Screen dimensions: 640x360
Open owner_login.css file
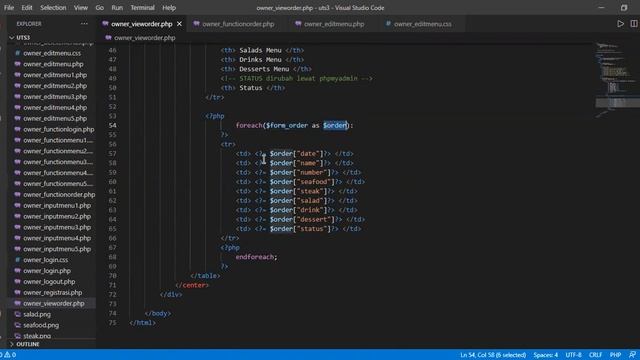[45, 260]
